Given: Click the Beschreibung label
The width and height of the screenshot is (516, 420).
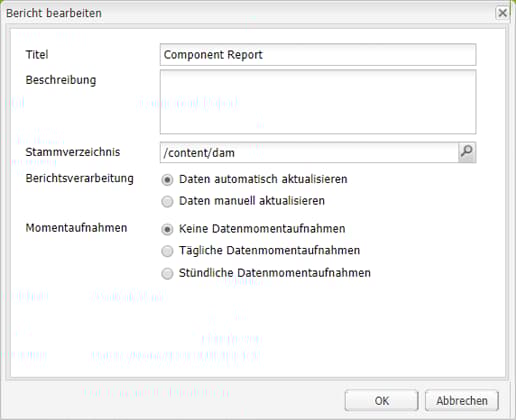Looking at the screenshot, I should (61, 80).
